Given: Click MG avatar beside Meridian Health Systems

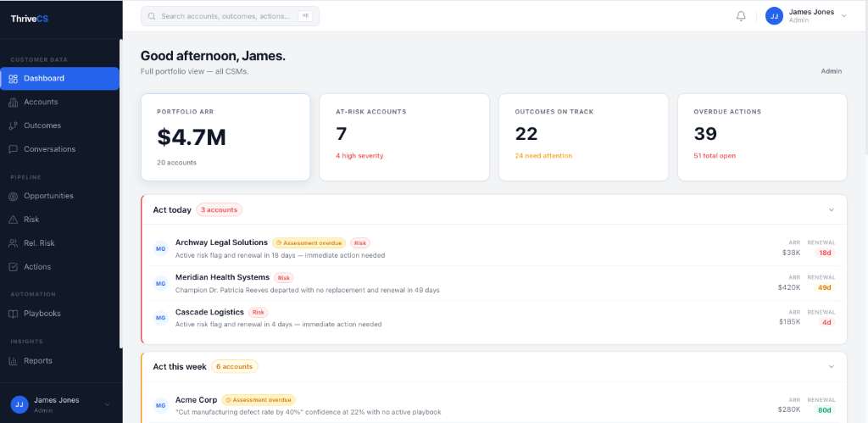Looking at the screenshot, I should click(160, 283).
